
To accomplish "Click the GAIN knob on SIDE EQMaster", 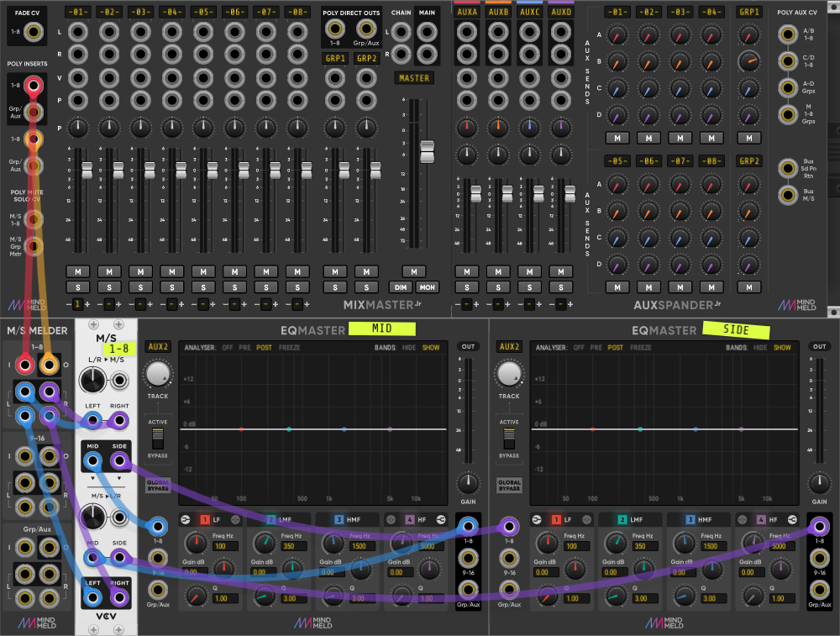I will 820,484.
